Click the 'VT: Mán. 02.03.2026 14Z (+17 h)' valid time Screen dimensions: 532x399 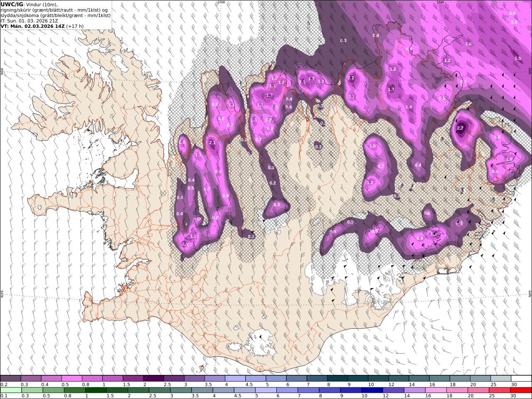(x=42, y=26)
